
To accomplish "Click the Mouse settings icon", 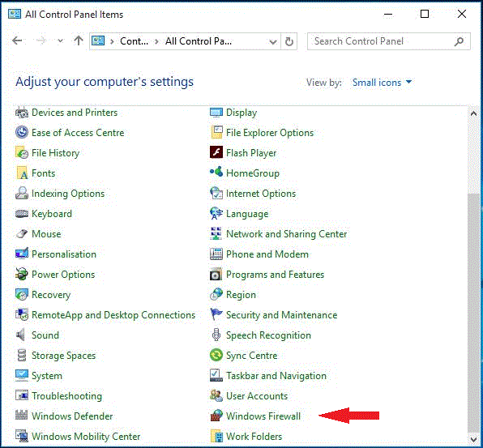I will [22, 233].
